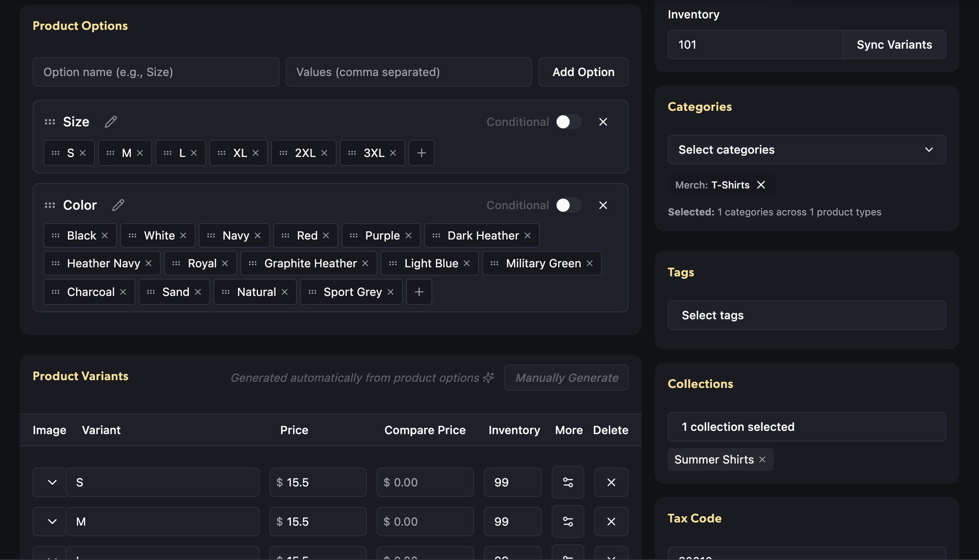This screenshot has width=979, height=560.
Task: Add a new Size value with the plus icon
Action: 421,153
